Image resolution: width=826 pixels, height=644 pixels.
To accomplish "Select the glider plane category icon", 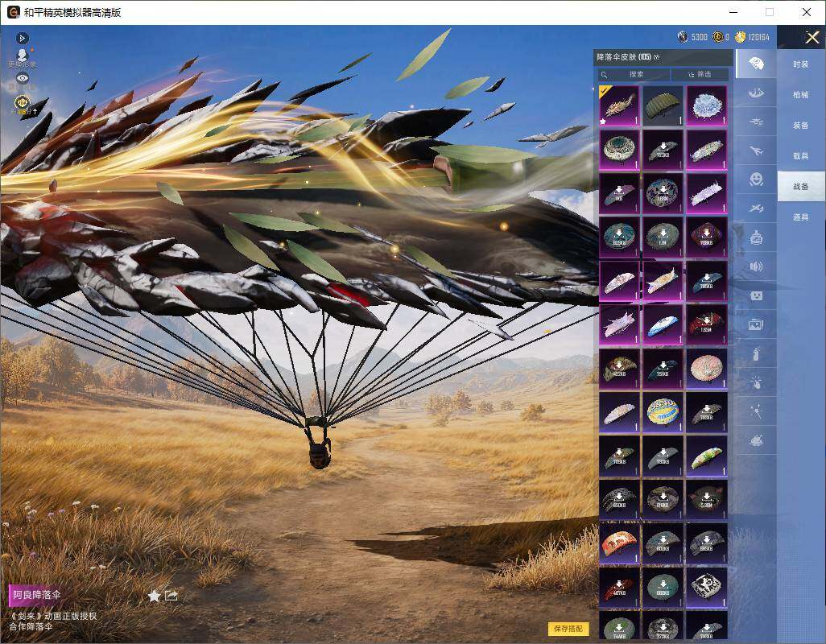I will pos(756,208).
